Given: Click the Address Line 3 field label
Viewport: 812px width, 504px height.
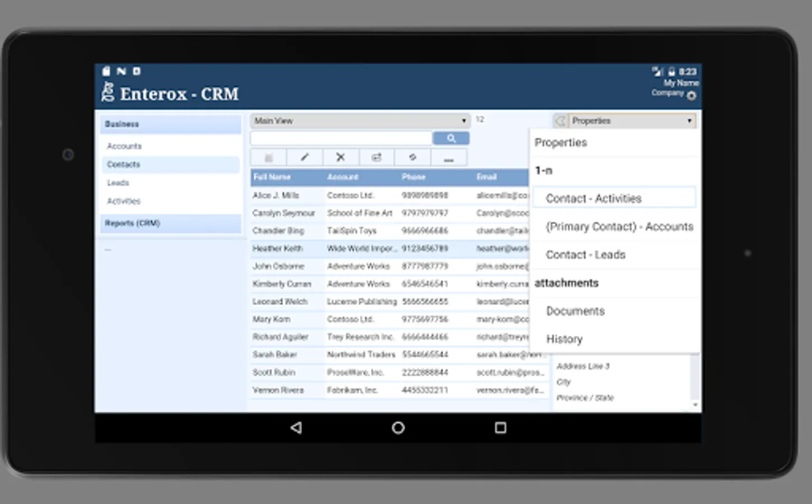Looking at the screenshot, I should [583, 366].
